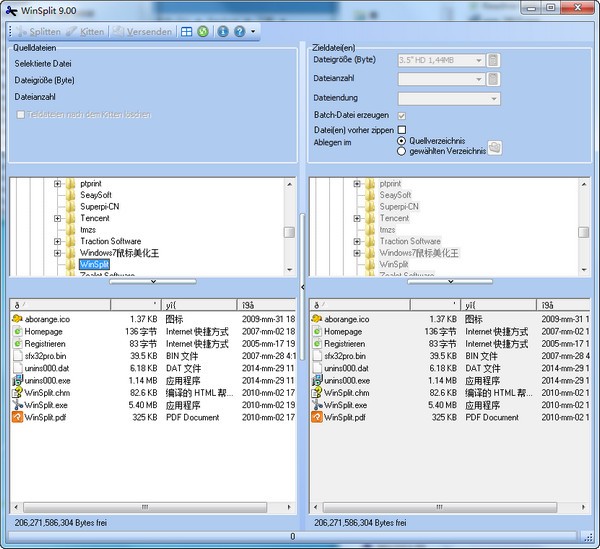Click the Versenden toolbar button
The height and width of the screenshot is (549, 600).
click(x=142, y=31)
